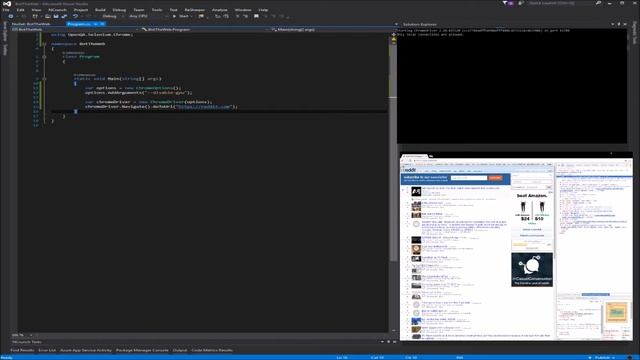Click the Save All toolbar icon

64,16
